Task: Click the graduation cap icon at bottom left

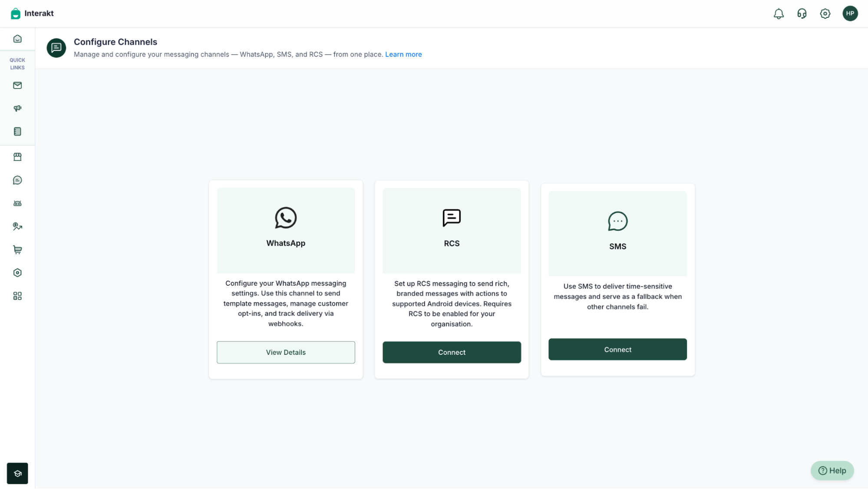Action: click(17, 473)
